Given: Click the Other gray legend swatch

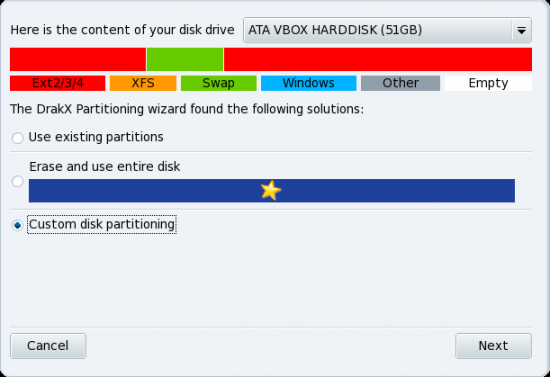Looking at the screenshot, I should pyautogui.click(x=400, y=83).
